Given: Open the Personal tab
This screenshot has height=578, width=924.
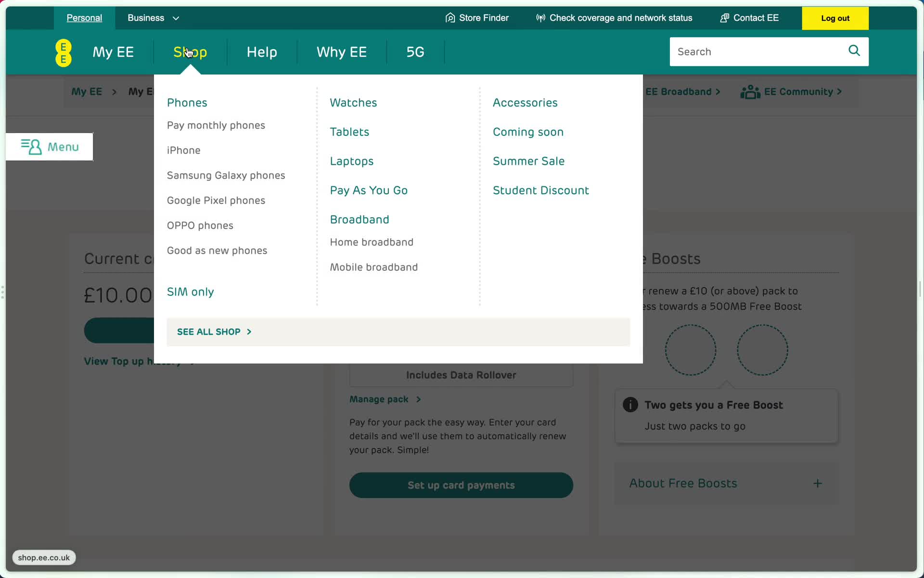Looking at the screenshot, I should coord(84,18).
